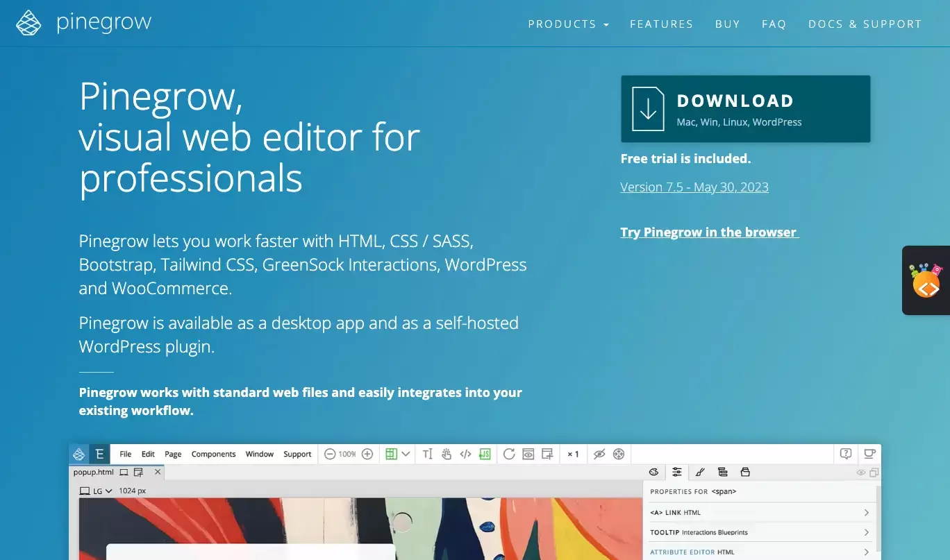This screenshot has height=560, width=950.
Task: Open the FAQ page
Action: [774, 24]
